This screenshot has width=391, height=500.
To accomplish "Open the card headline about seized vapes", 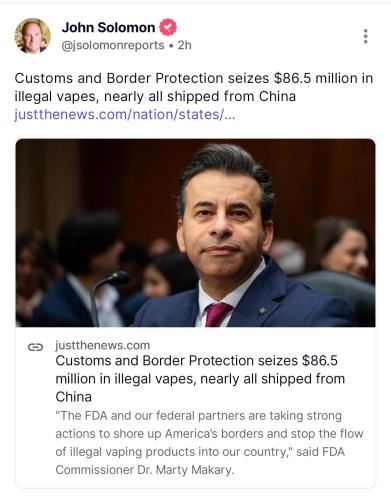I will [200, 379].
